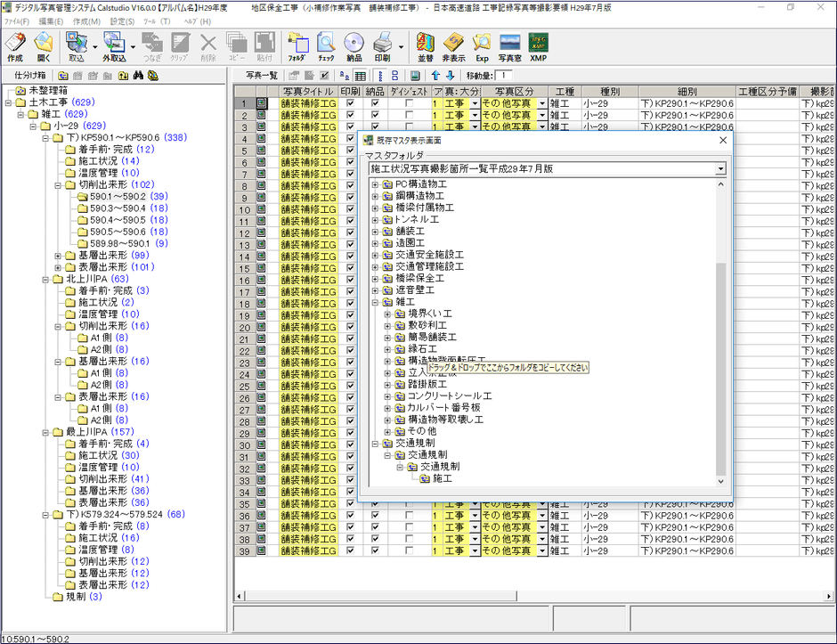837x644 pixels.
Task: Toggle the 印刷 checkbox in row 1
Action: tap(350, 104)
